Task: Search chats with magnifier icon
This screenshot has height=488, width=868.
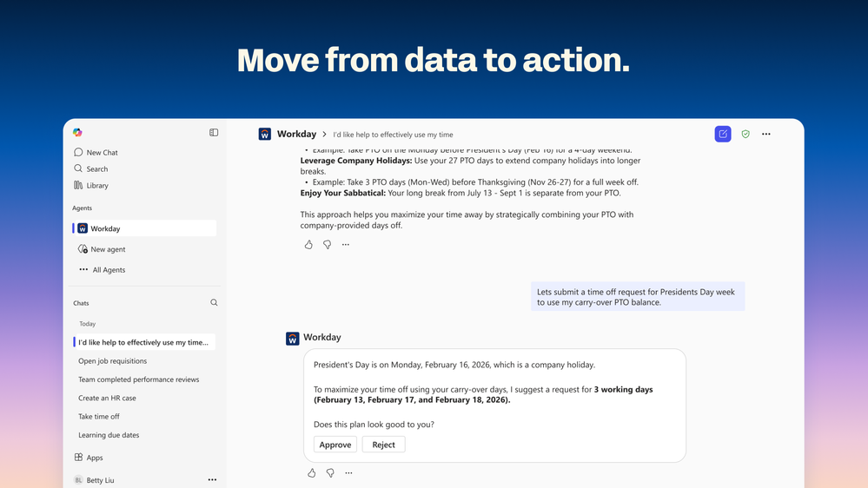Action: click(x=214, y=303)
